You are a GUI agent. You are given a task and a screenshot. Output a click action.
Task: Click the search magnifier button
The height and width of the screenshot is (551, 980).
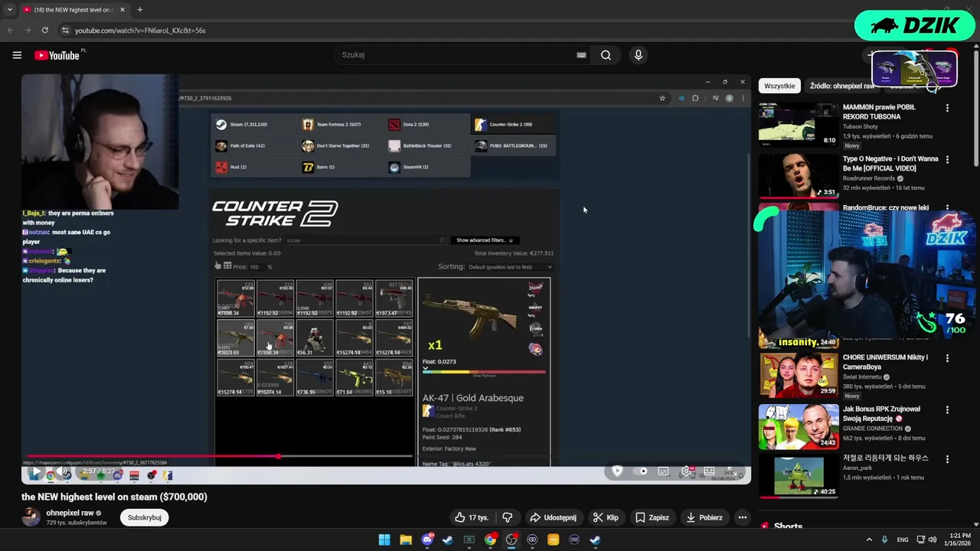[606, 55]
